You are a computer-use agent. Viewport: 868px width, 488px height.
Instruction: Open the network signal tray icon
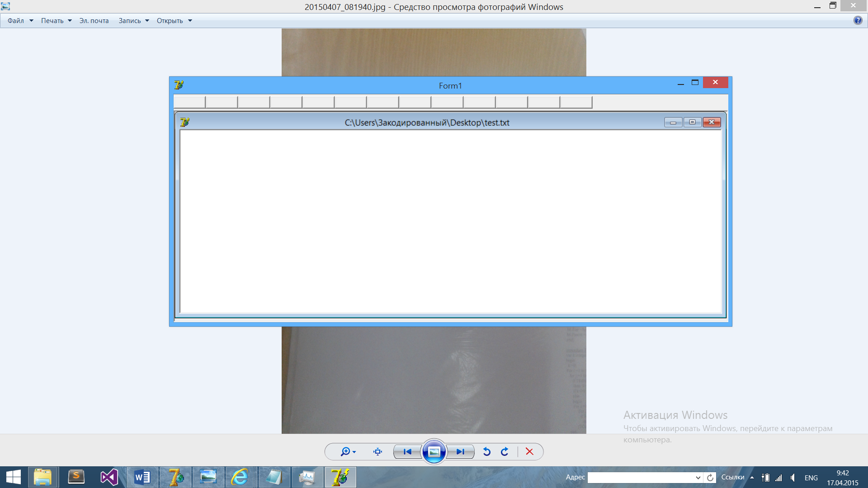click(x=779, y=478)
